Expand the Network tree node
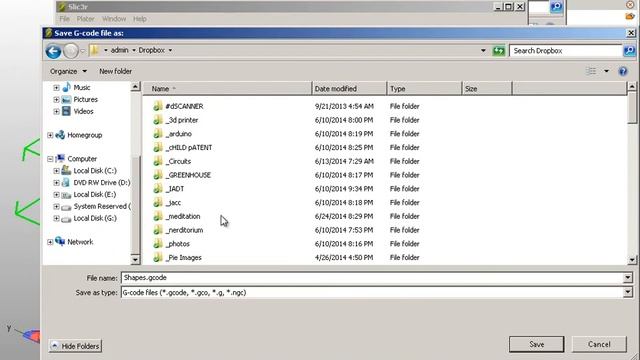Viewport: 640px width, 360px height. pyautogui.click(x=50, y=242)
